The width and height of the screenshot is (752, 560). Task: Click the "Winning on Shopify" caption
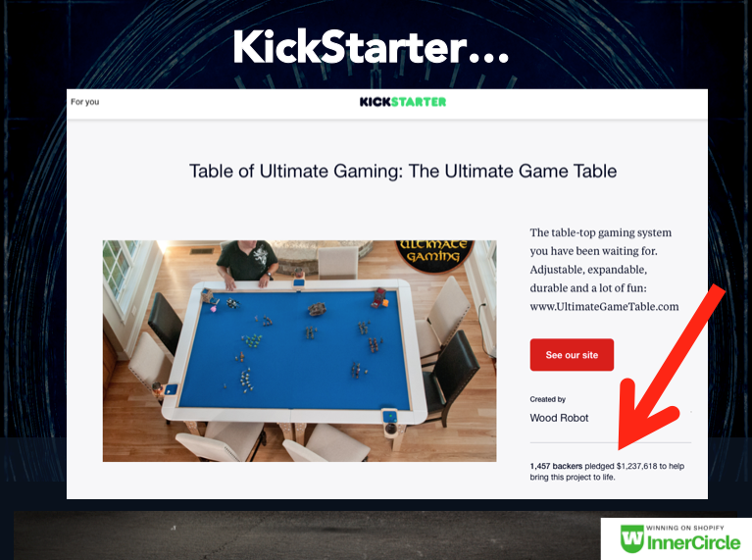click(685, 528)
